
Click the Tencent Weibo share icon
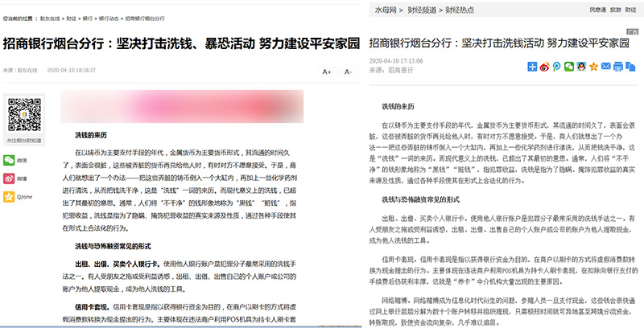click(x=556, y=67)
